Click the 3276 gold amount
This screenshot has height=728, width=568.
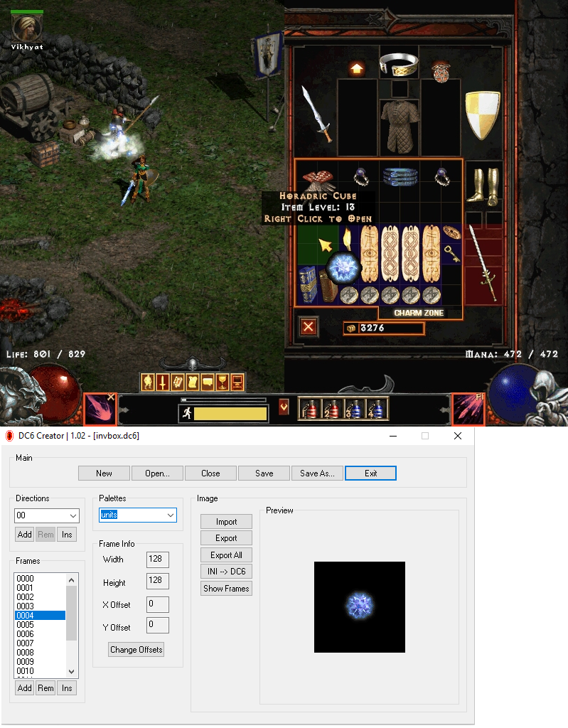click(x=373, y=328)
